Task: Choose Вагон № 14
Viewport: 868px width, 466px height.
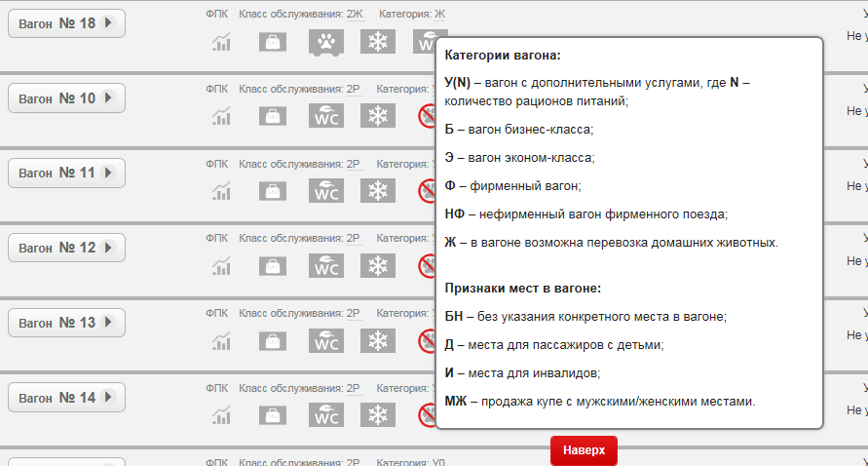Action: coord(66,398)
